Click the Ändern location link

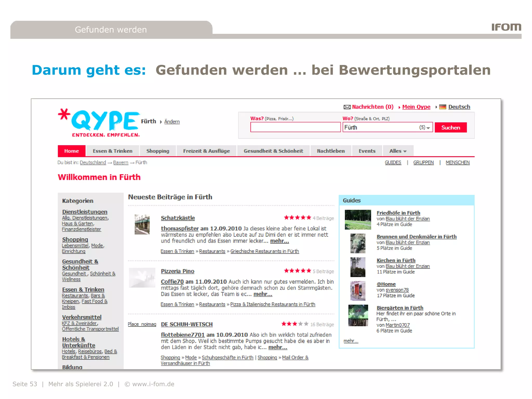pos(172,122)
